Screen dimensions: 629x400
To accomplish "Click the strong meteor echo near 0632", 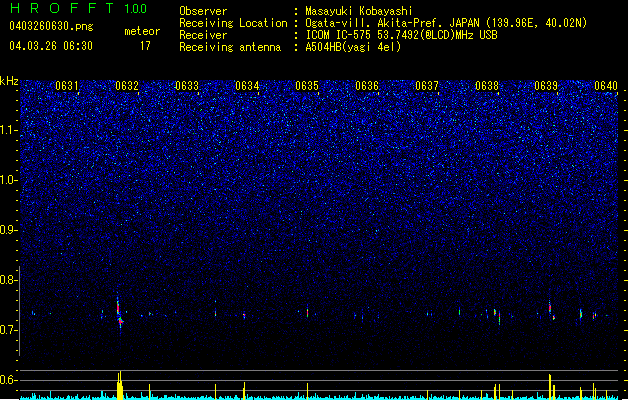I will click(120, 314).
